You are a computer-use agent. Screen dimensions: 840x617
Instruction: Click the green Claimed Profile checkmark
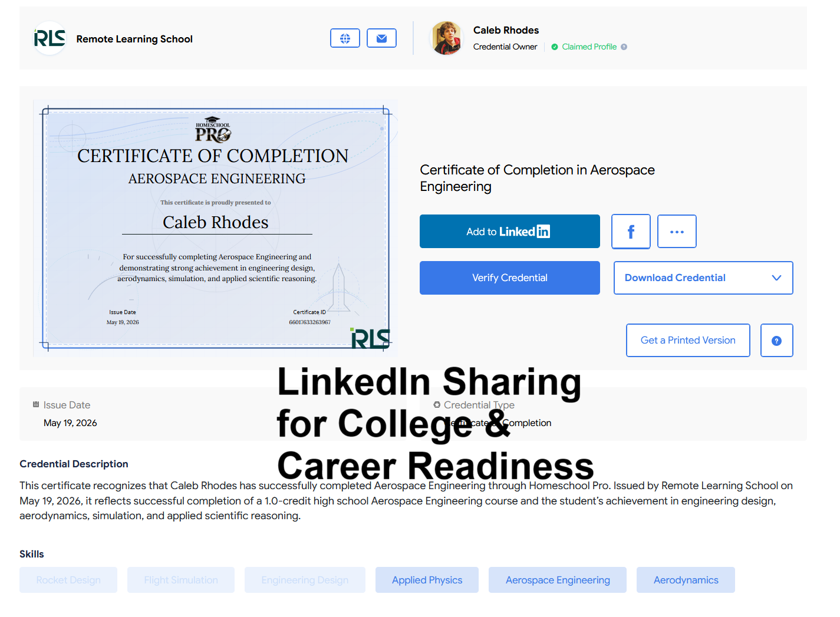click(555, 47)
